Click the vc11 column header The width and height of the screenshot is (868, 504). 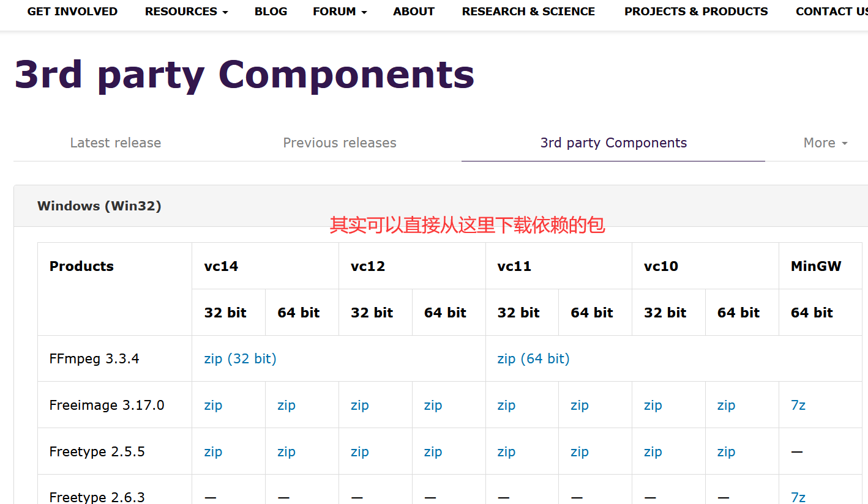point(514,266)
